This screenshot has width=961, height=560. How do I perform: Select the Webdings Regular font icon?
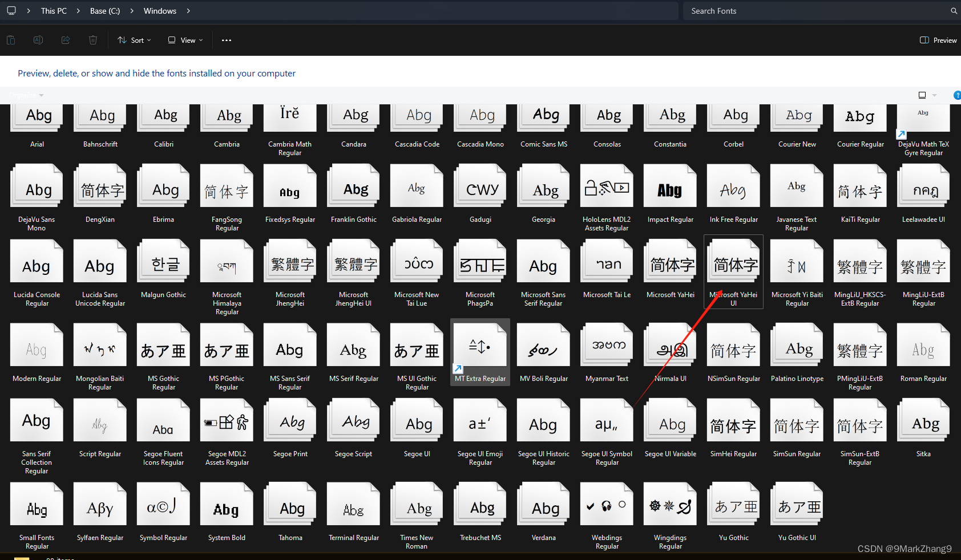click(607, 504)
